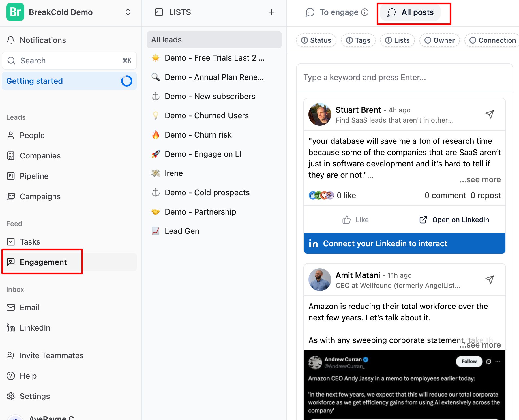519x420 pixels.
Task: Switch to the All posts tab
Action: click(x=410, y=12)
